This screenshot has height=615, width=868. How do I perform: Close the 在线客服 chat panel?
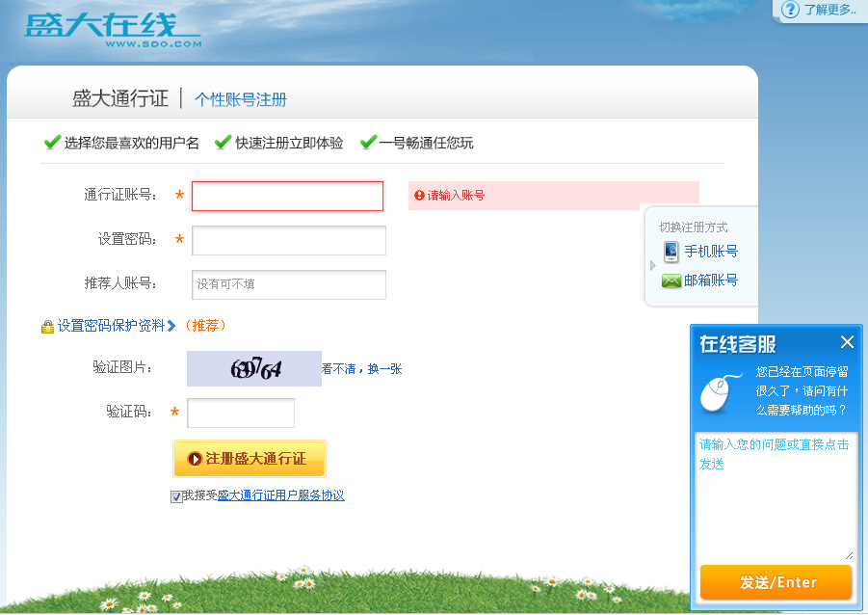point(847,342)
